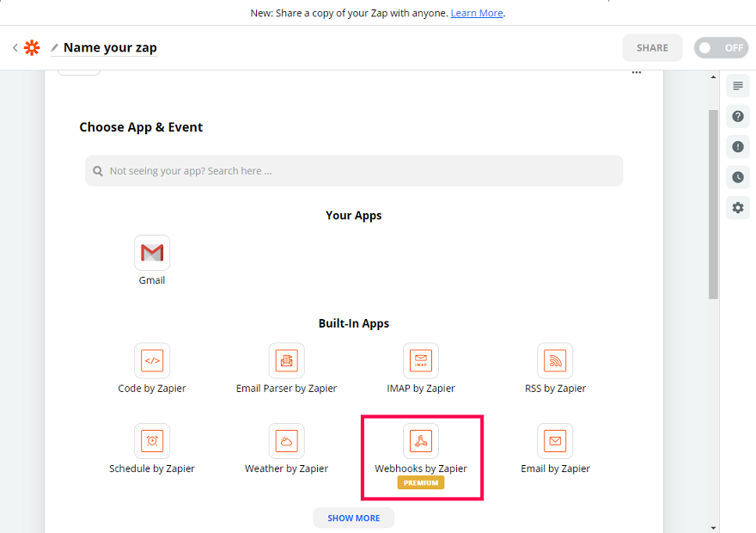
Task: Select RSS by Zapier app
Action: point(555,360)
